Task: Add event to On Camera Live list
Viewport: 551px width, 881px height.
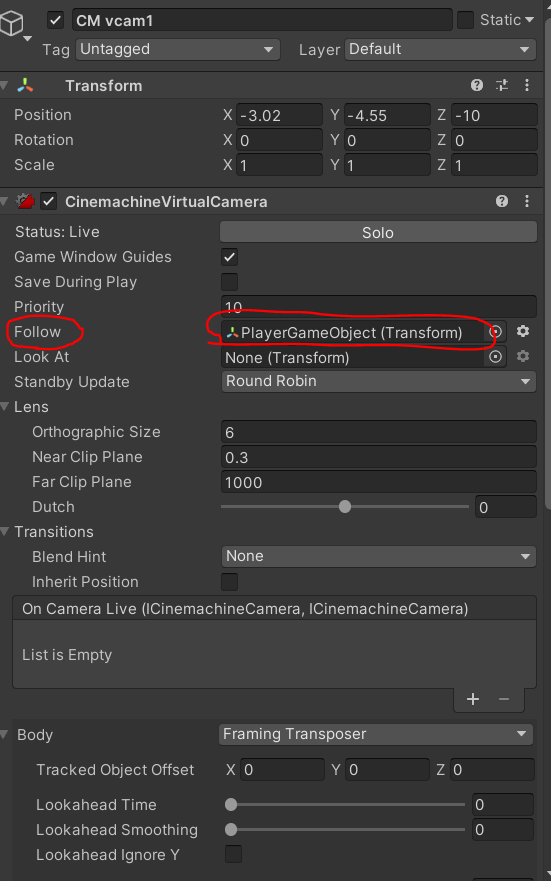Action: tap(473, 699)
